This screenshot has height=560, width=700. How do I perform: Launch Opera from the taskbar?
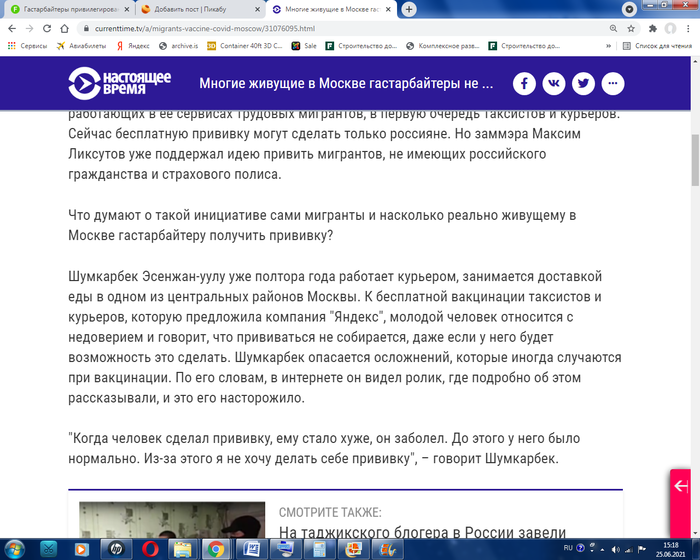click(150, 549)
